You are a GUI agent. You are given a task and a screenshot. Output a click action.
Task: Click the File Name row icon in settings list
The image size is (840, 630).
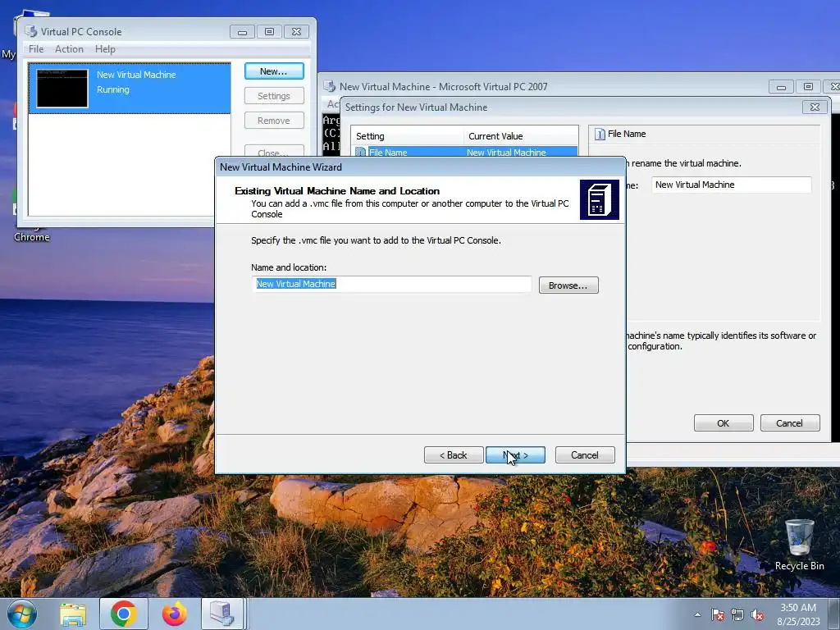(361, 152)
